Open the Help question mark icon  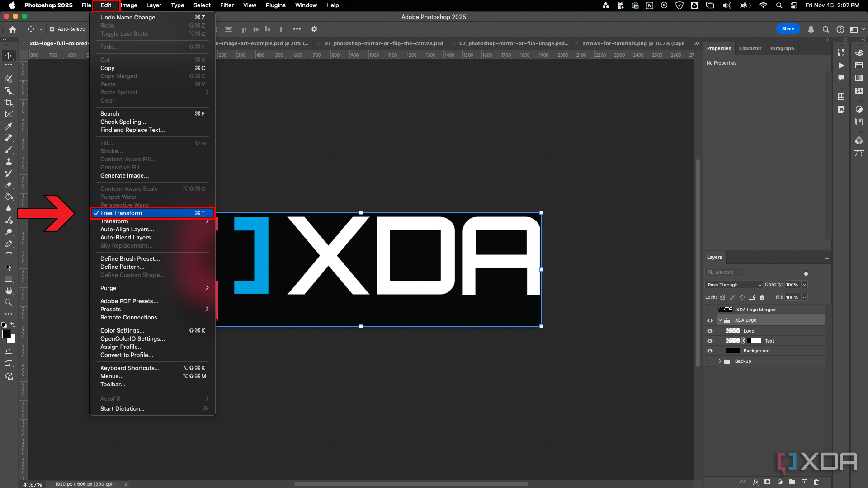pyautogui.click(x=840, y=29)
